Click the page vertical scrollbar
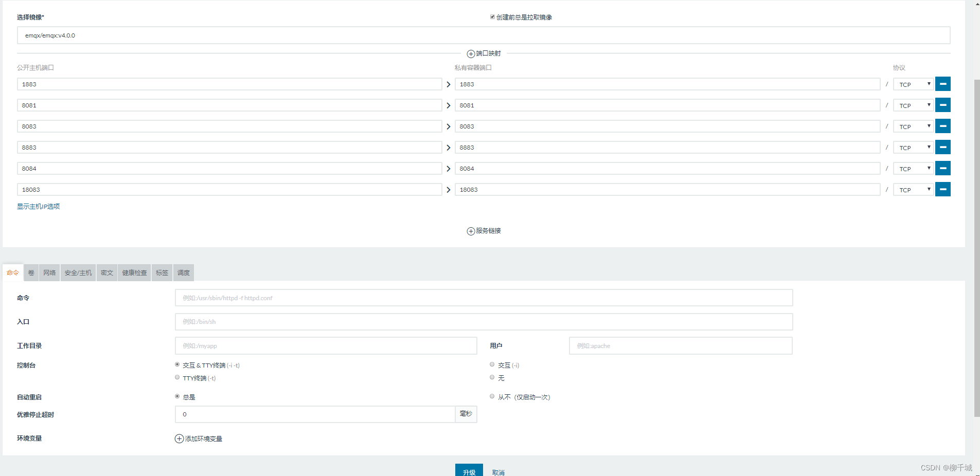This screenshot has width=980, height=476. pyautogui.click(x=976, y=247)
